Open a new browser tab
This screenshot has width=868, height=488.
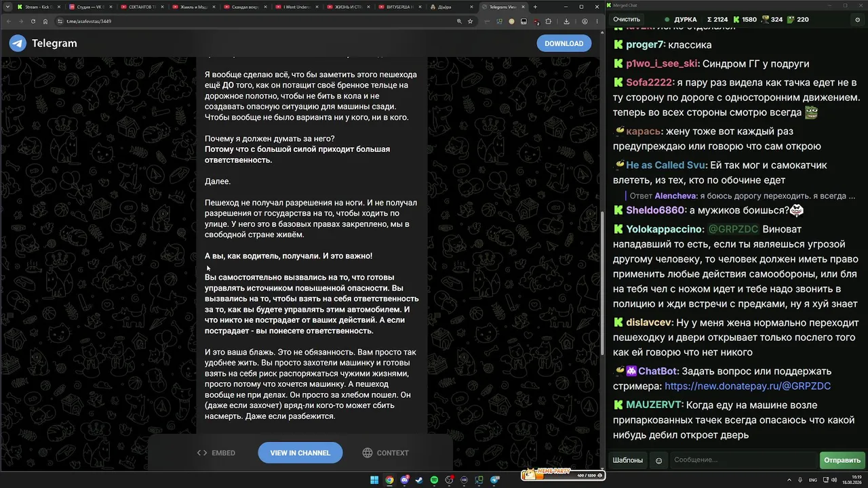[535, 7]
